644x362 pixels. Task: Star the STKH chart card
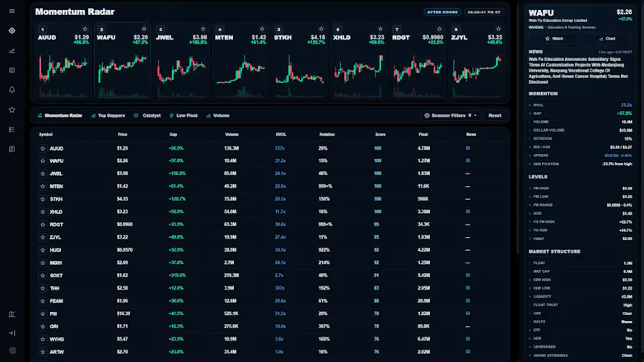click(x=321, y=29)
